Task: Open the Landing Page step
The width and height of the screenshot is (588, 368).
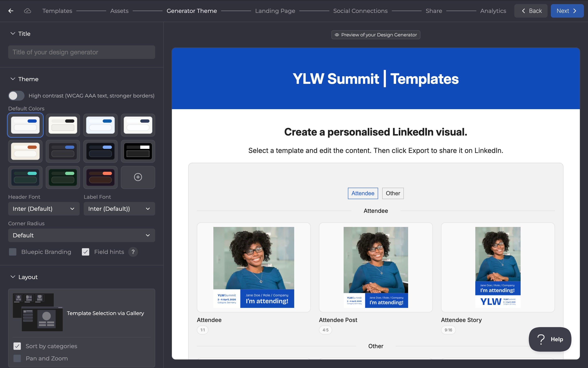Action: 275,11
